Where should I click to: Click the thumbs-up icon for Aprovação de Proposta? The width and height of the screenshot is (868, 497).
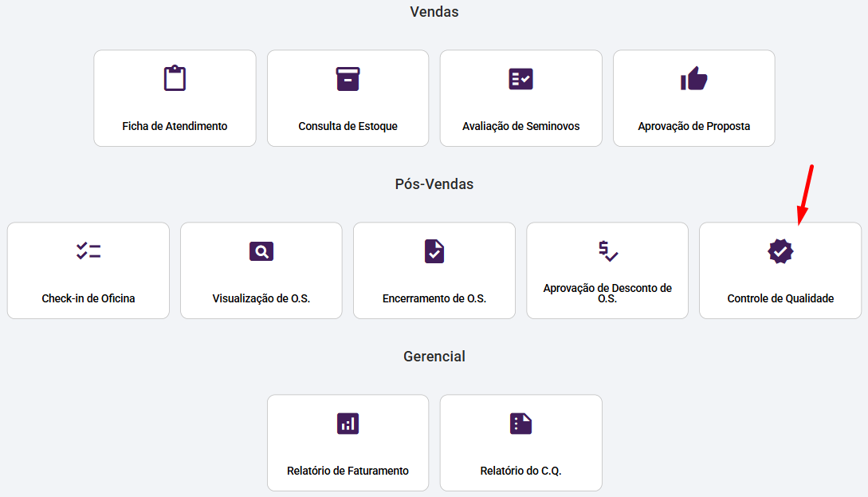pos(693,79)
